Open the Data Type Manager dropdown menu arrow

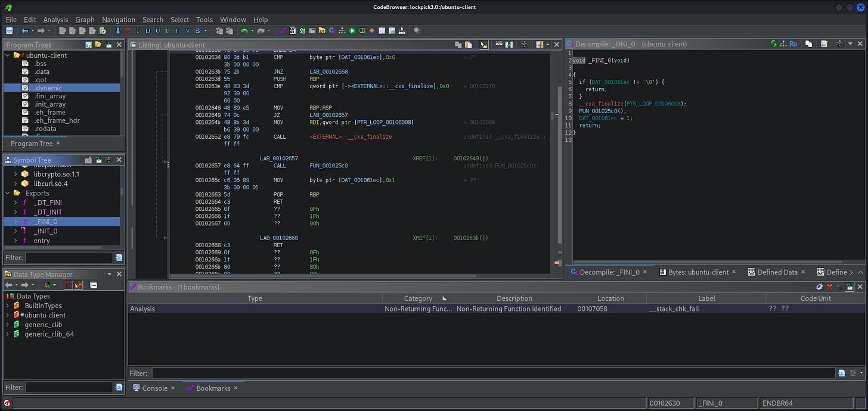(110, 274)
